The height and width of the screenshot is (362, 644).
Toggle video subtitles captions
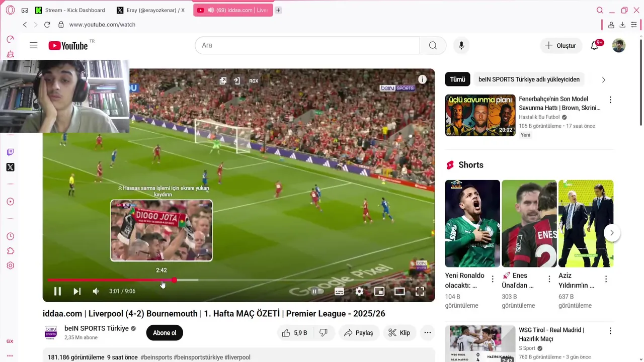tap(339, 291)
